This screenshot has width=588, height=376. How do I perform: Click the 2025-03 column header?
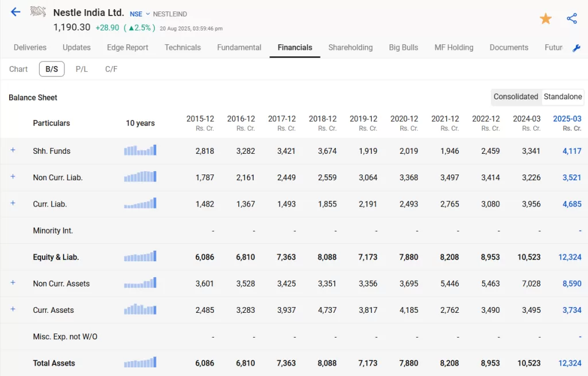567,123
